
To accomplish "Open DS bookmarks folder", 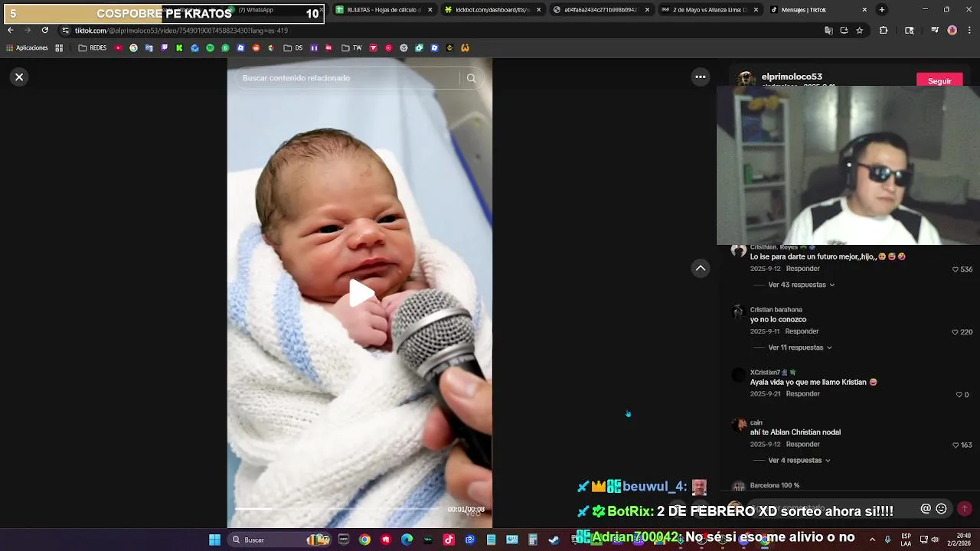I will [293, 47].
